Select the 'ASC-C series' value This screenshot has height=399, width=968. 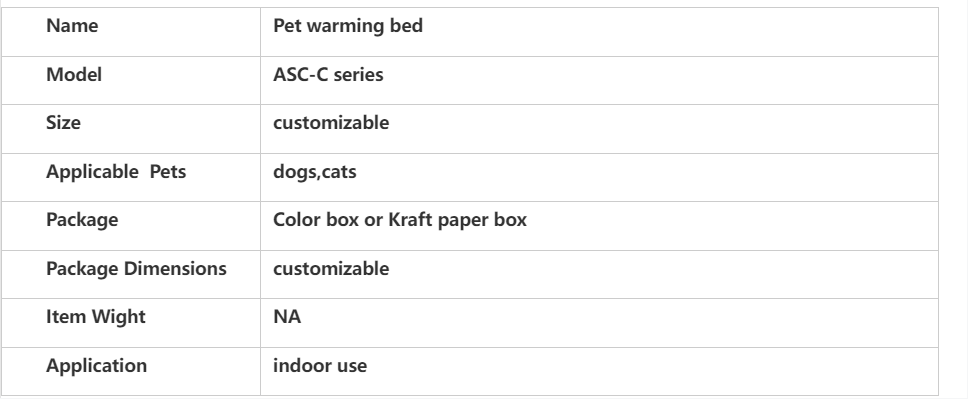click(328, 75)
